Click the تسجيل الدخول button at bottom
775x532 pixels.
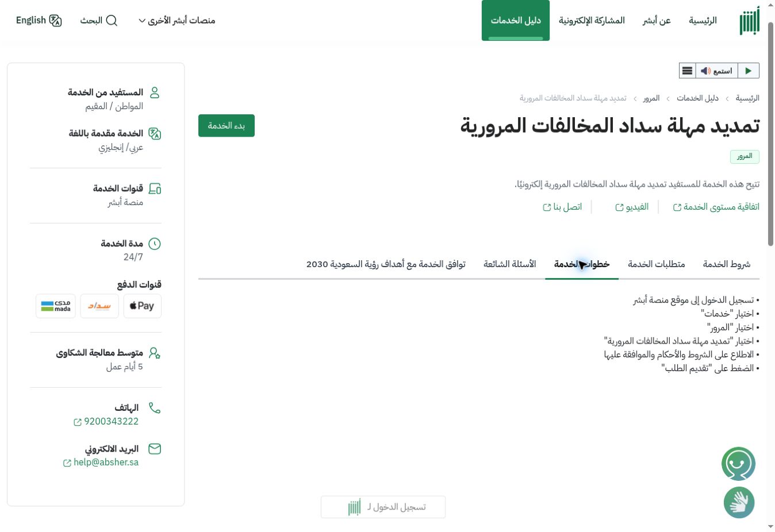[383, 507]
